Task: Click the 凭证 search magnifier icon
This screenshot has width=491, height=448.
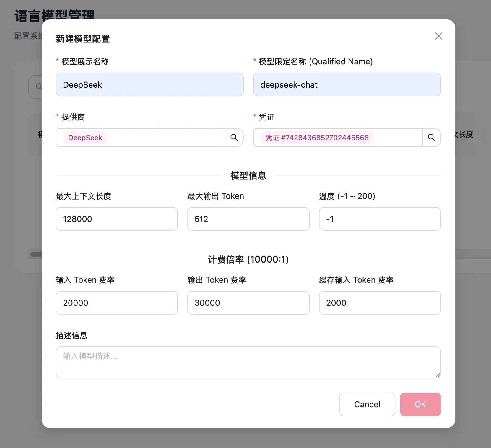Action: [x=431, y=138]
